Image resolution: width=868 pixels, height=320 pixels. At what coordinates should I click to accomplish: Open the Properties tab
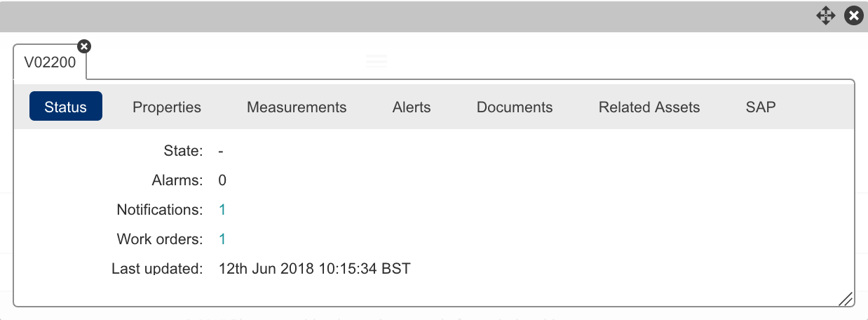point(167,107)
